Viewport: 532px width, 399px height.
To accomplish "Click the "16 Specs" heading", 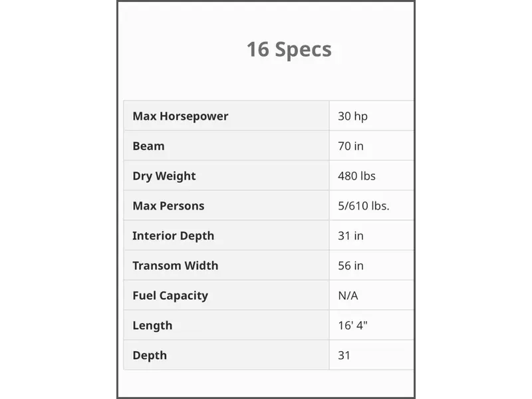I will [289, 49].
